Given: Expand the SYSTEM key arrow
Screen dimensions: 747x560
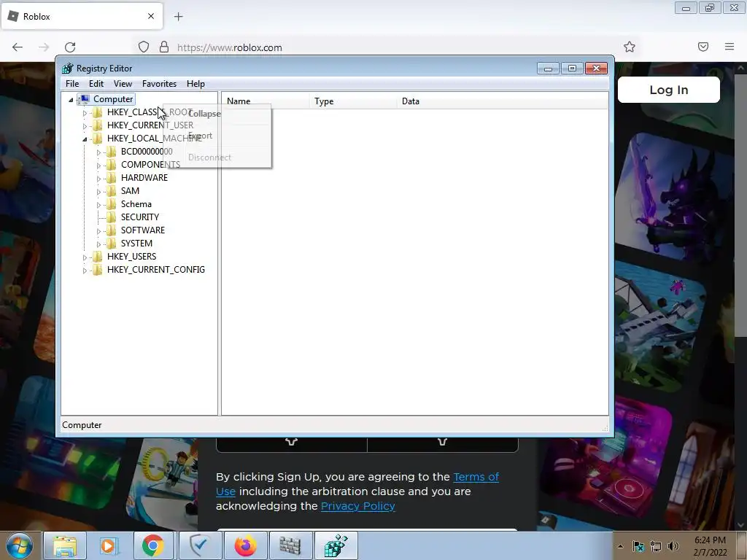Looking at the screenshot, I should [x=98, y=244].
